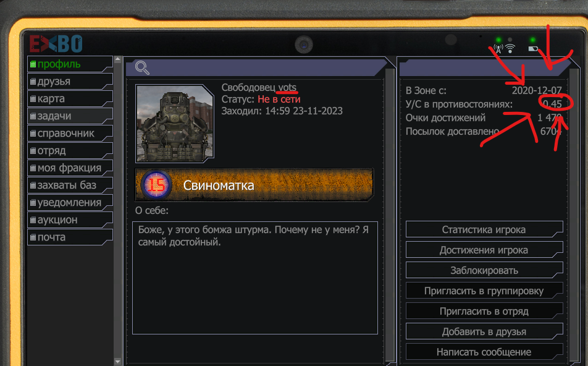This screenshot has height=366, width=588.
Task: Open Достижения игрока
Action: point(484,250)
